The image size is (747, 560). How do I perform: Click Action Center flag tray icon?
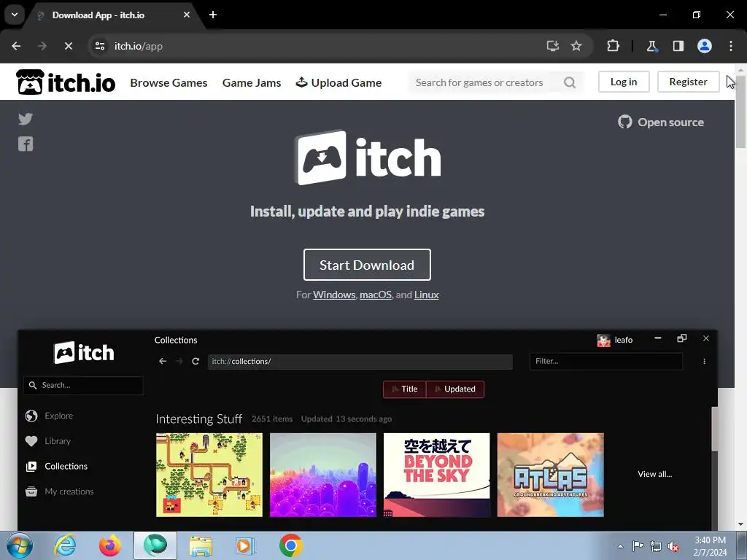(x=638, y=546)
